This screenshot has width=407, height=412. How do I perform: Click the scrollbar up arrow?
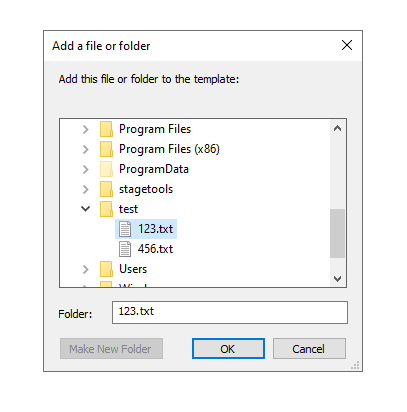tap(337, 128)
